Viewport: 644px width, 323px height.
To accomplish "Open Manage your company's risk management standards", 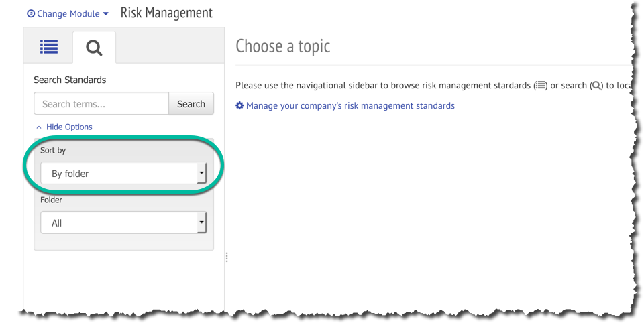I will tap(350, 106).
